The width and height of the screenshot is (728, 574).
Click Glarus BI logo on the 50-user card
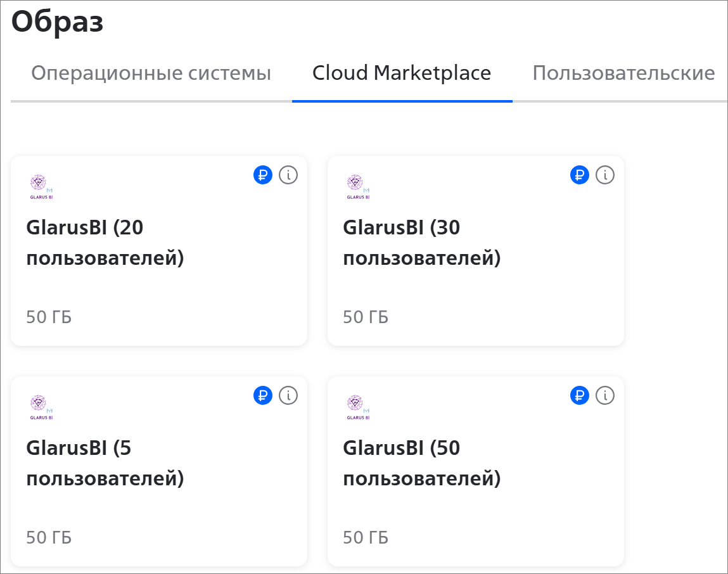358,408
